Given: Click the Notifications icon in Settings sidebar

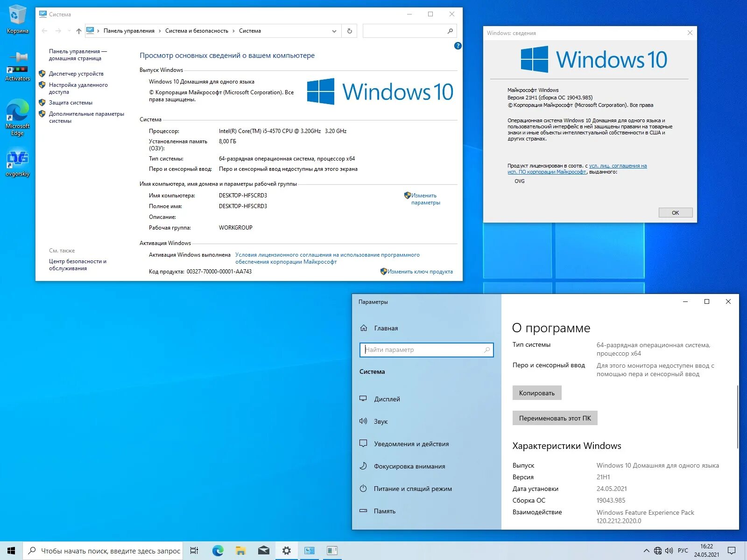Looking at the screenshot, I should point(363,443).
